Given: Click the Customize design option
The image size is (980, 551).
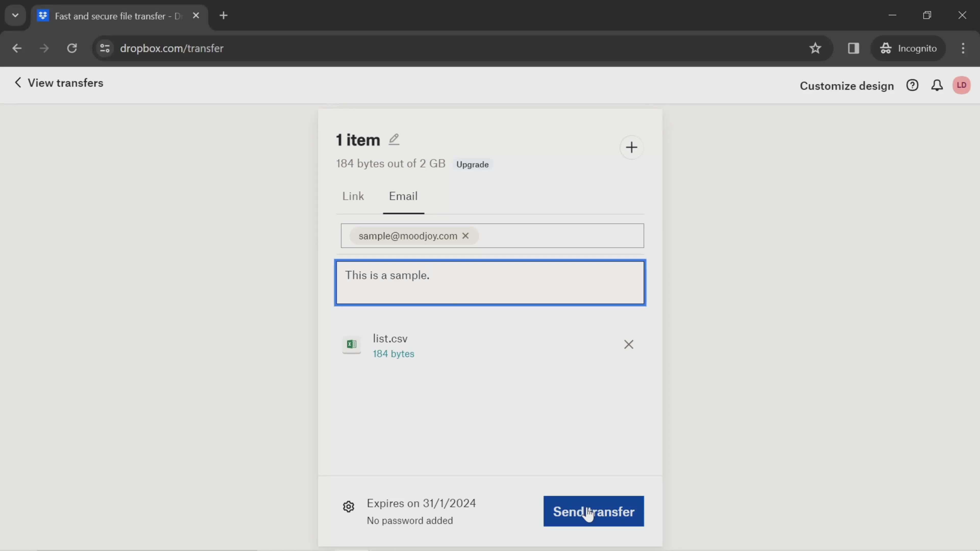Looking at the screenshot, I should click(x=847, y=85).
